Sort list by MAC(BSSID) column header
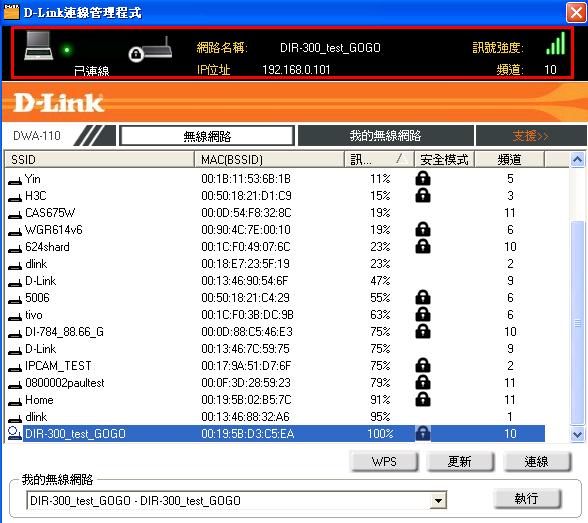 [x=269, y=159]
